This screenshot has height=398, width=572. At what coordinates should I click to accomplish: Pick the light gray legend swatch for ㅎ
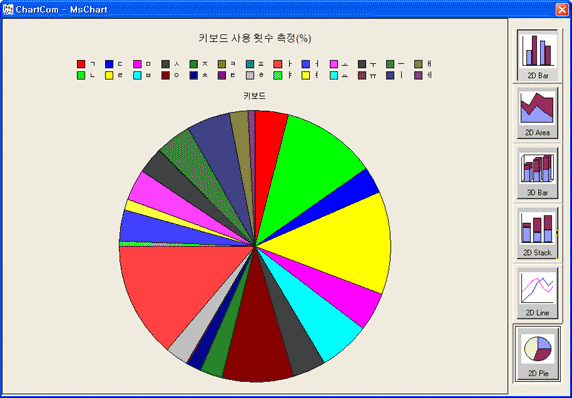point(250,76)
